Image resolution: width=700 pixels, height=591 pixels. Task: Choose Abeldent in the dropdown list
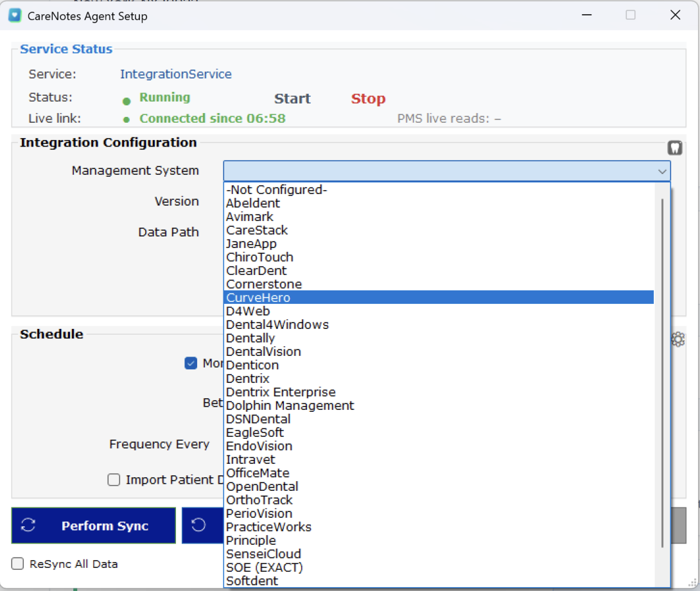click(x=439, y=203)
